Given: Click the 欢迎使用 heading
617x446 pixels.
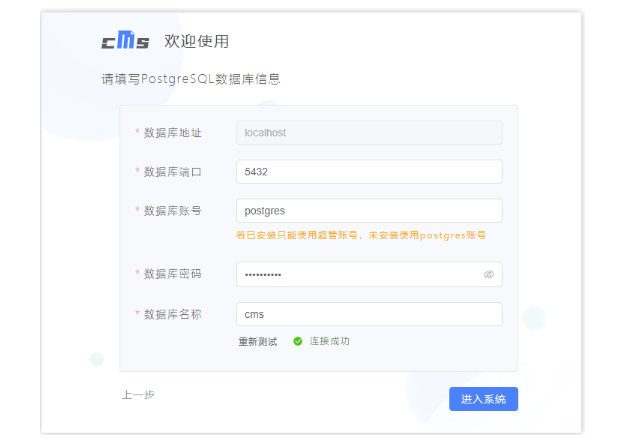Looking at the screenshot, I should coord(196,41).
